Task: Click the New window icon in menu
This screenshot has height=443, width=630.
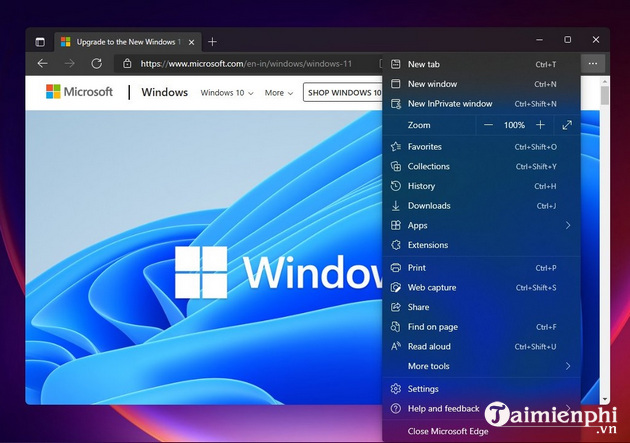Action: (x=396, y=84)
